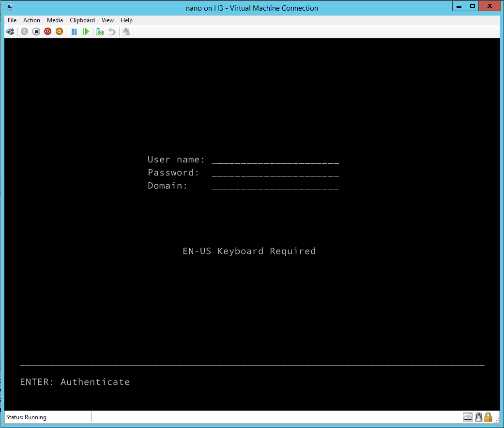Screen dimensions: 504x428
Task: Click the mouse icon in status bar
Action: pyautogui.click(x=479, y=417)
